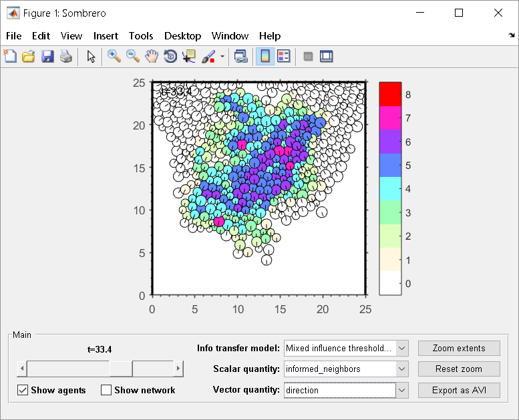Image resolution: width=519 pixels, height=420 pixels.
Task: Open the Desktop menu
Action: tap(183, 36)
